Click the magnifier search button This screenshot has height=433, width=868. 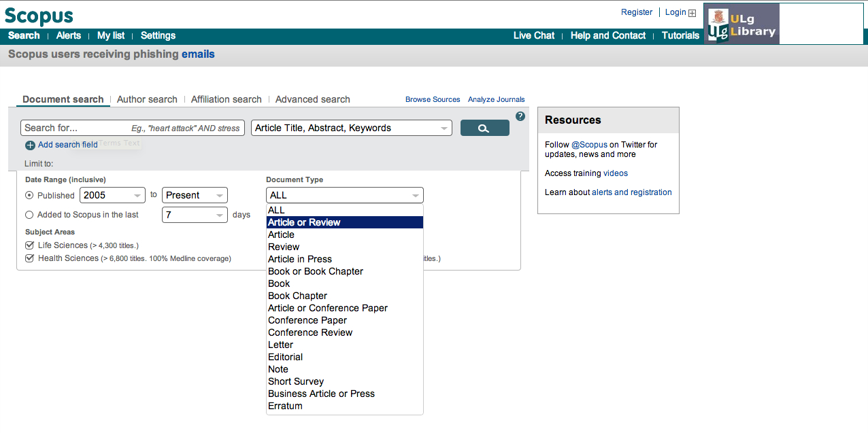pos(484,128)
